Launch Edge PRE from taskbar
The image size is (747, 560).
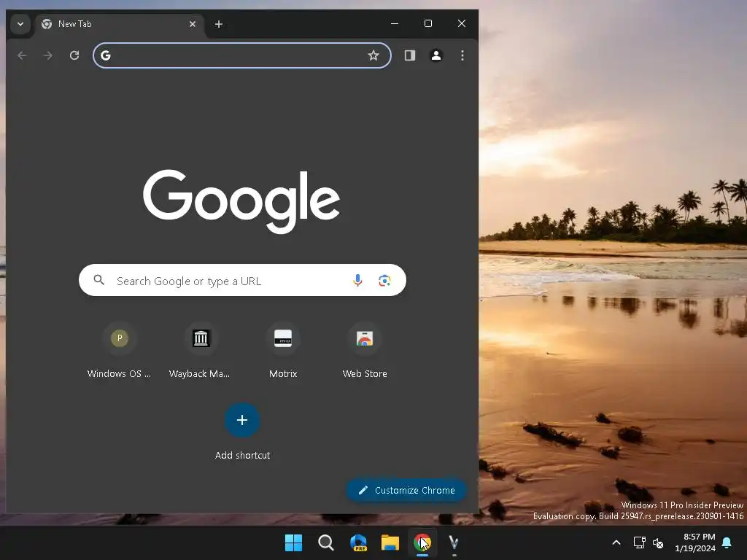click(358, 542)
